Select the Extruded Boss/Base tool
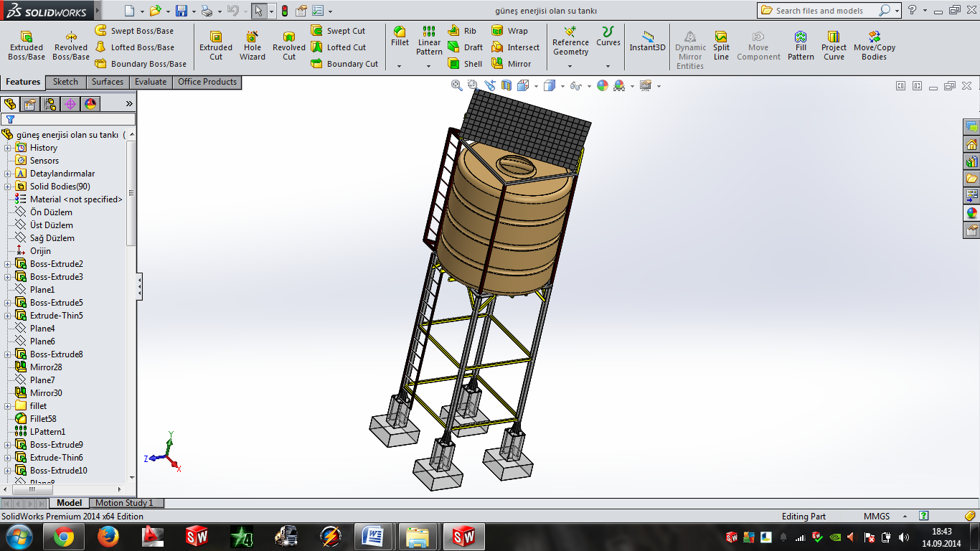The width and height of the screenshot is (980, 551). coord(27,45)
